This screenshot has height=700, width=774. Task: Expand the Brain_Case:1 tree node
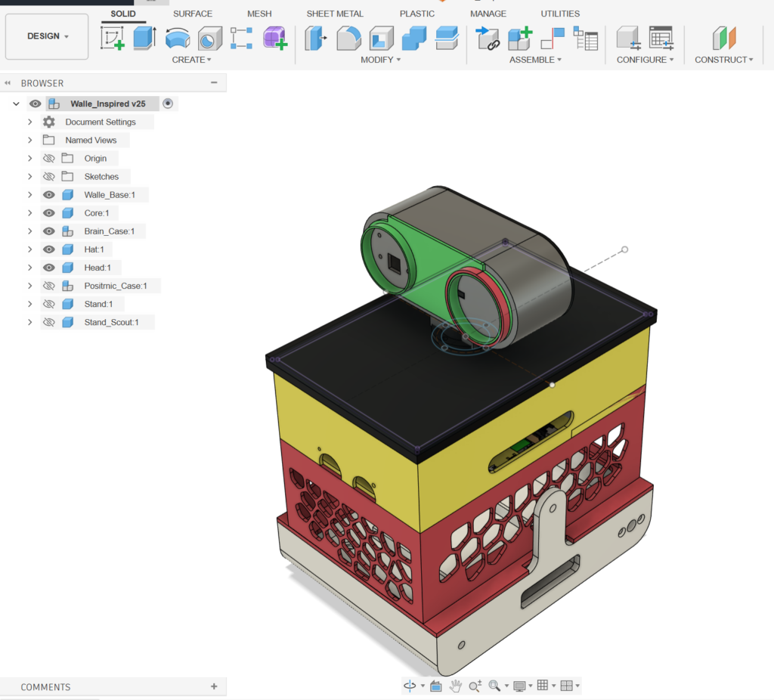pyautogui.click(x=30, y=231)
